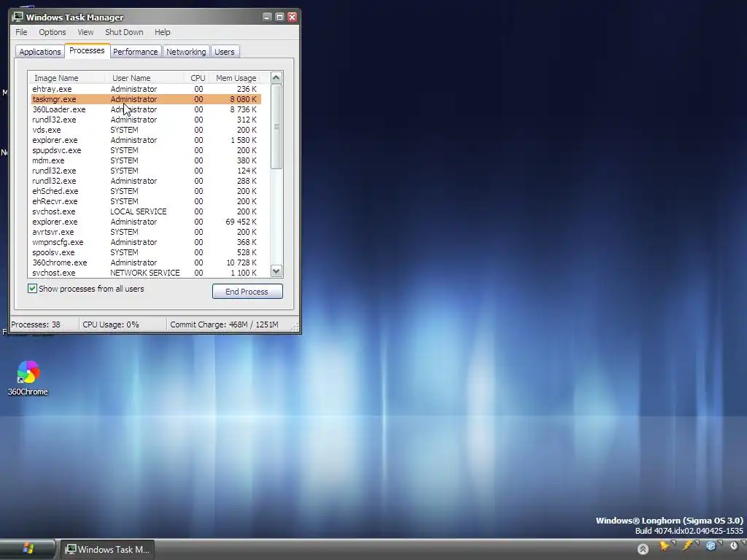747x560 pixels.
Task: Select the mdm.exe process row
Action: (146, 160)
